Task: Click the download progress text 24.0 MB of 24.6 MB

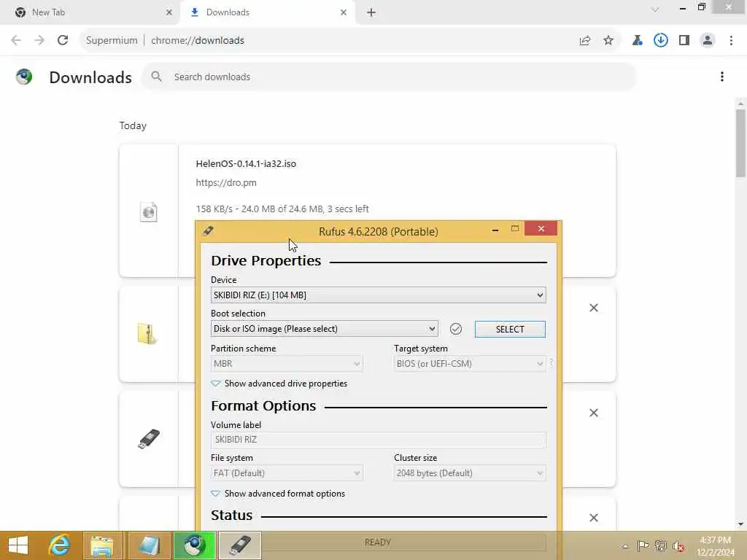Action: [282, 209]
